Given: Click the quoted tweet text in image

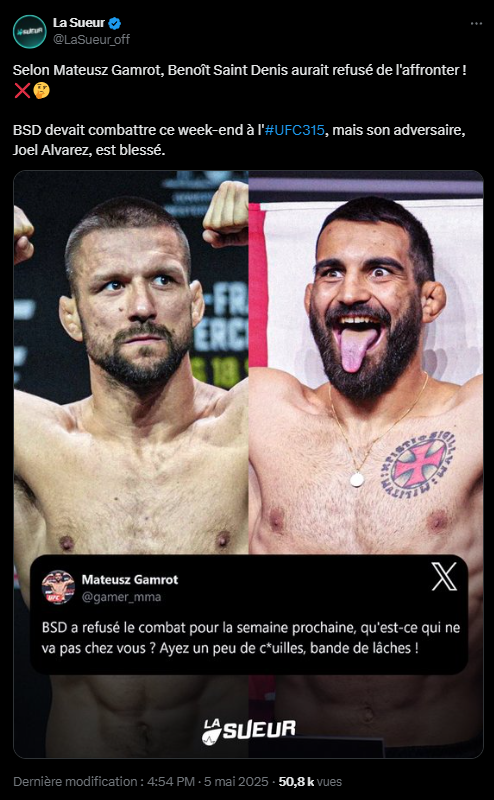Looking at the screenshot, I should tap(251, 638).
